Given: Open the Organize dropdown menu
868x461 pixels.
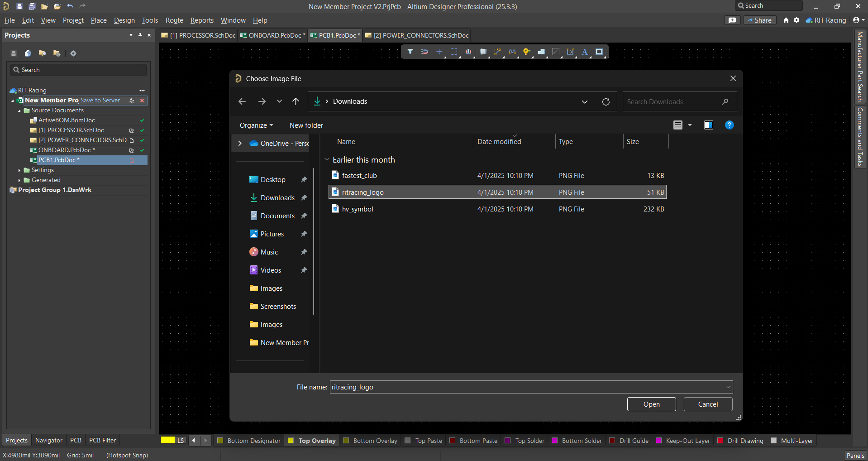Looking at the screenshot, I should point(257,125).
